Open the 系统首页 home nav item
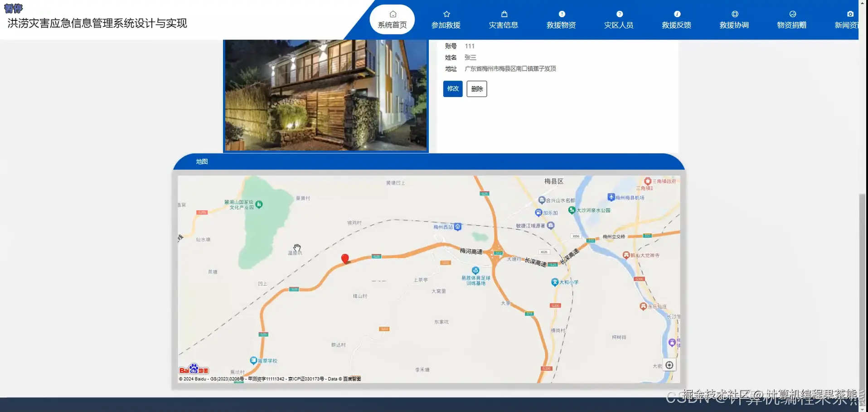The width and height of the screenshot is (868, 412). pos(392,19)
